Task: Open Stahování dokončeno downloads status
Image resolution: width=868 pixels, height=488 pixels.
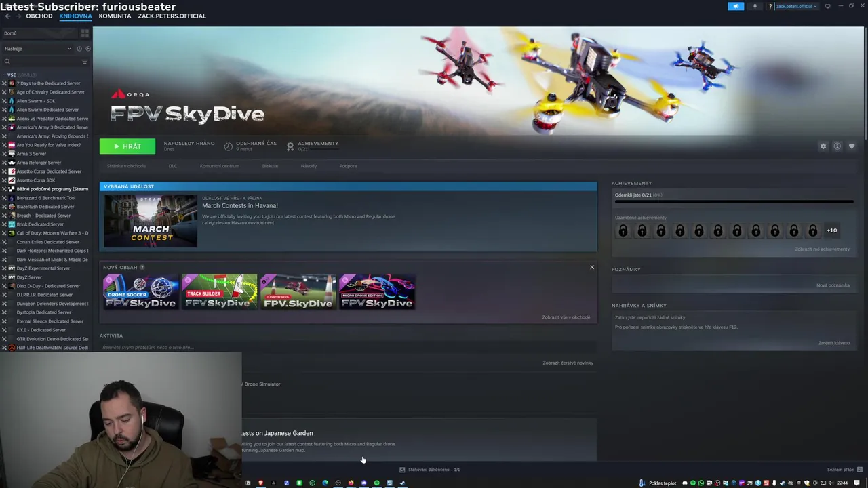Action: [430, 470]
